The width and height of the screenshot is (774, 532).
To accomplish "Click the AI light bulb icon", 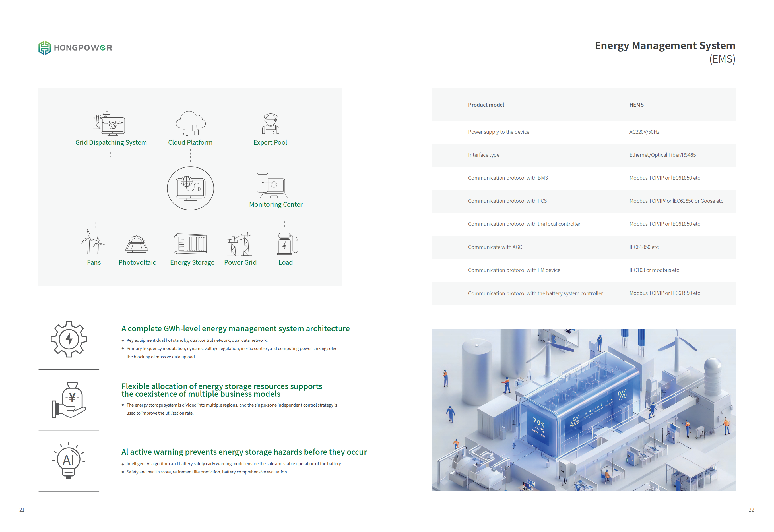I will [x=69, y=461].
